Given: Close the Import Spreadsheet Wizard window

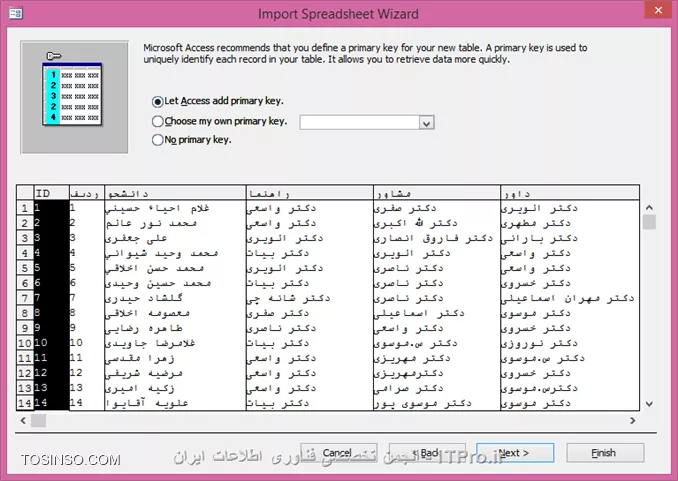Looking at the screenshot, I should pos(658,10).
